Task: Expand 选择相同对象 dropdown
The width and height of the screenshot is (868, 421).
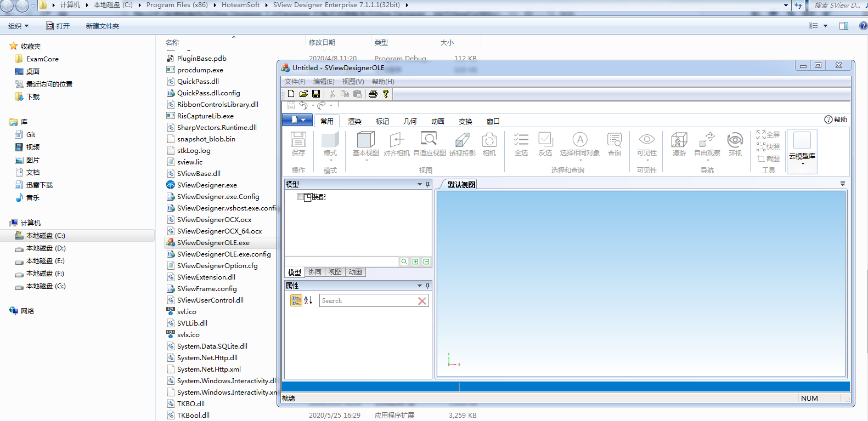Action: click(580, 160)
